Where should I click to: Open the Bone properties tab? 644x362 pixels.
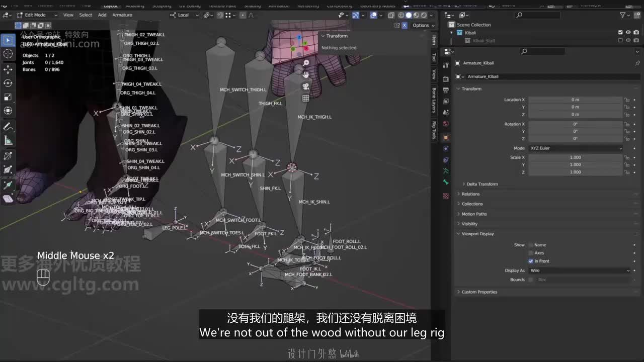click(446, 183)
